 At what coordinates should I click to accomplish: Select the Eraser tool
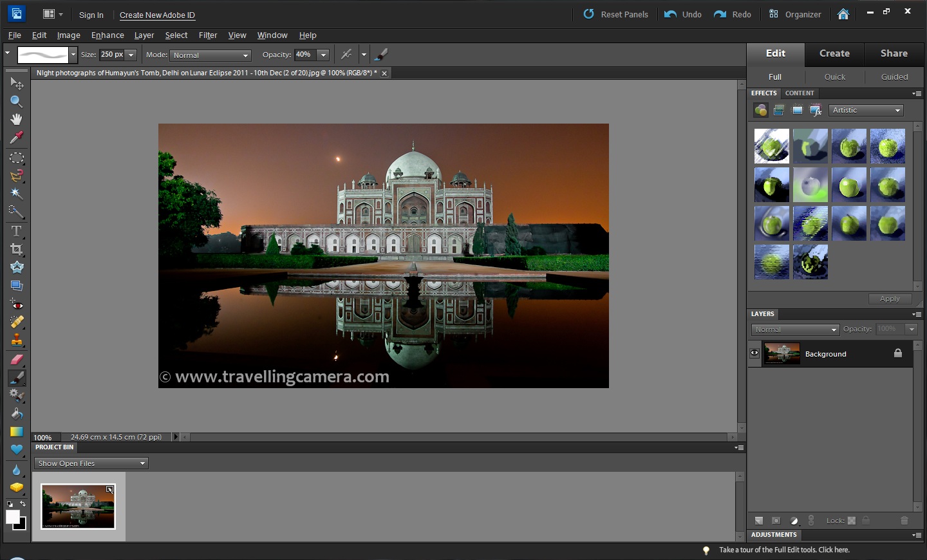(16, 359)
